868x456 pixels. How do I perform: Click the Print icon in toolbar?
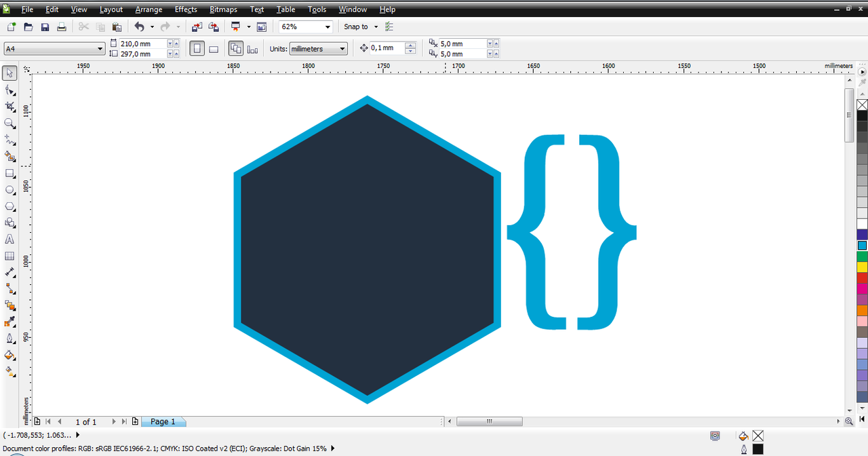[62, 27]
